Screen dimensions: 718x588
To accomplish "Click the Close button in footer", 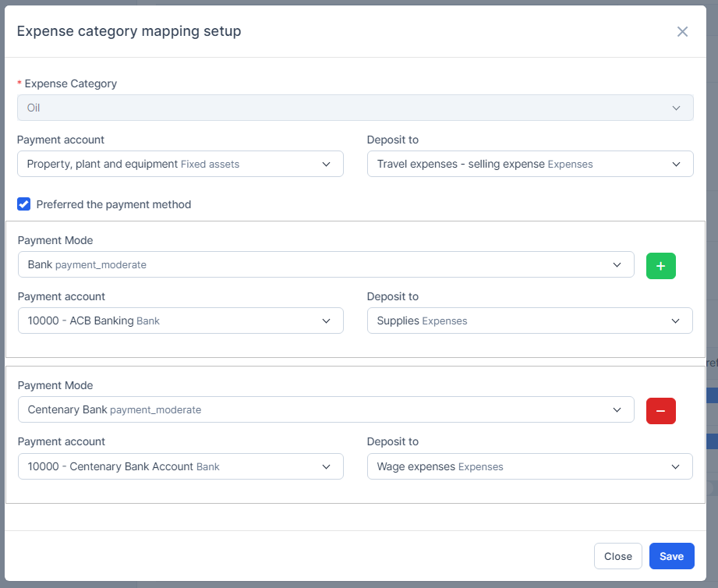I will [x=617, y=556].
